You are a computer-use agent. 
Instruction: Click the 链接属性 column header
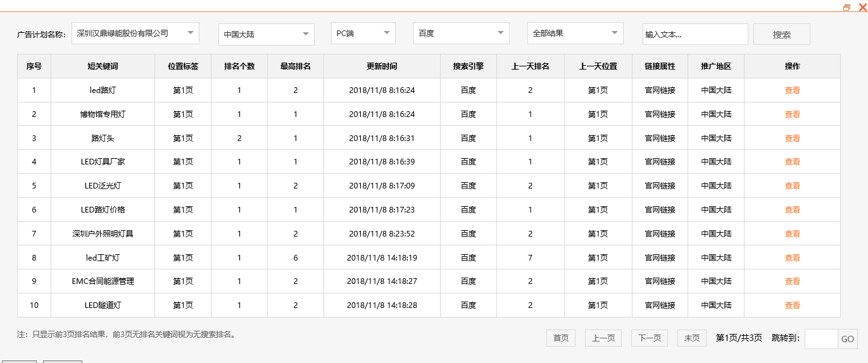tap(660, 66)
